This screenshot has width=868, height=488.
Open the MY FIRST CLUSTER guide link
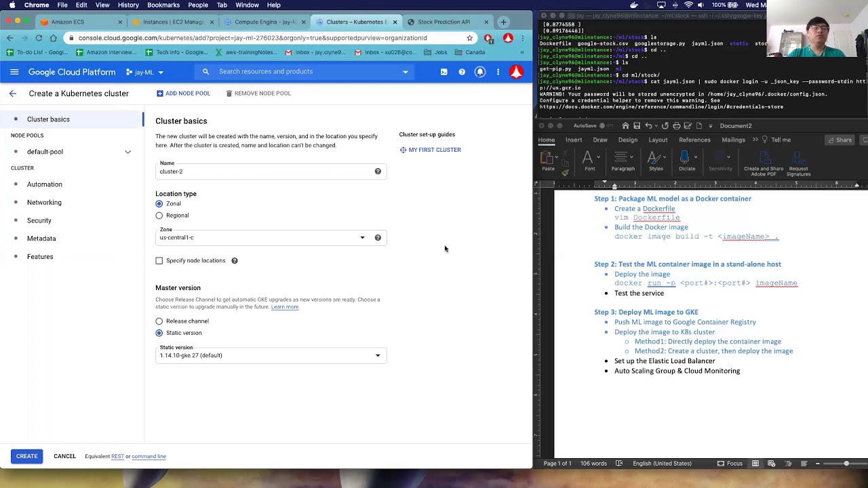point(430,150)
